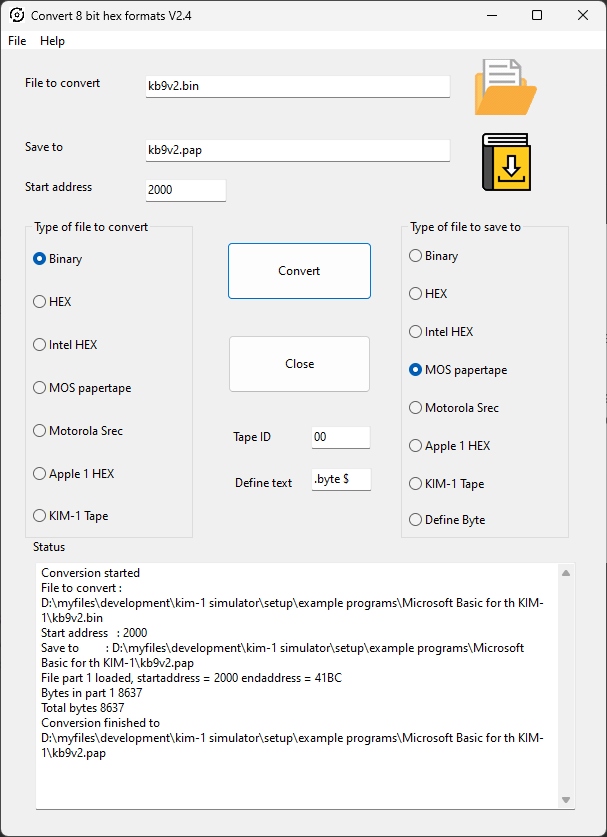
Task: Click 'Bytes in part 1 8637' line
Action: [x=92, y=693]
